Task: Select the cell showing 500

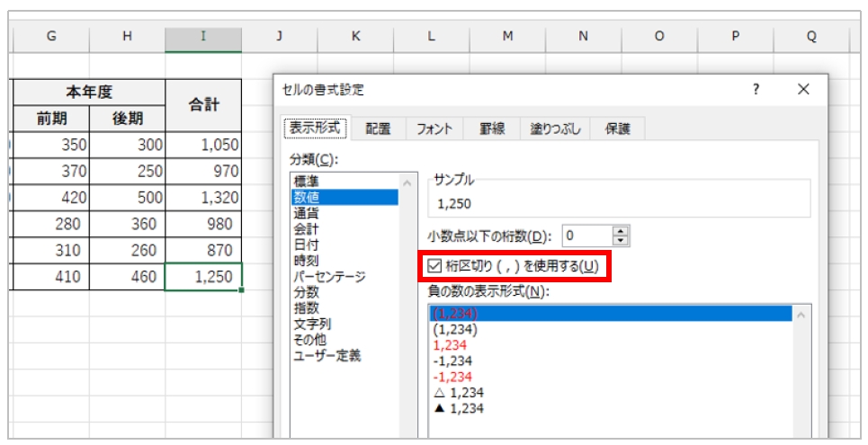Action: (128, 198)
